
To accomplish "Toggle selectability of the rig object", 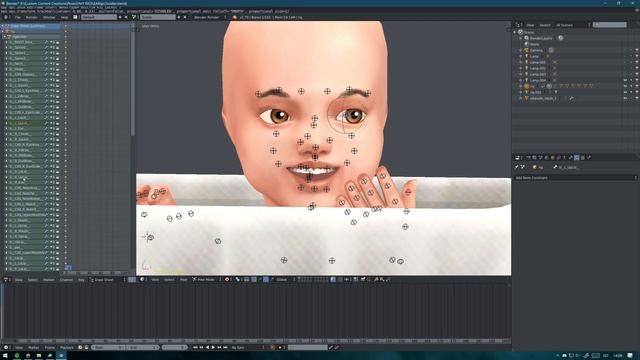I will 631,86.
